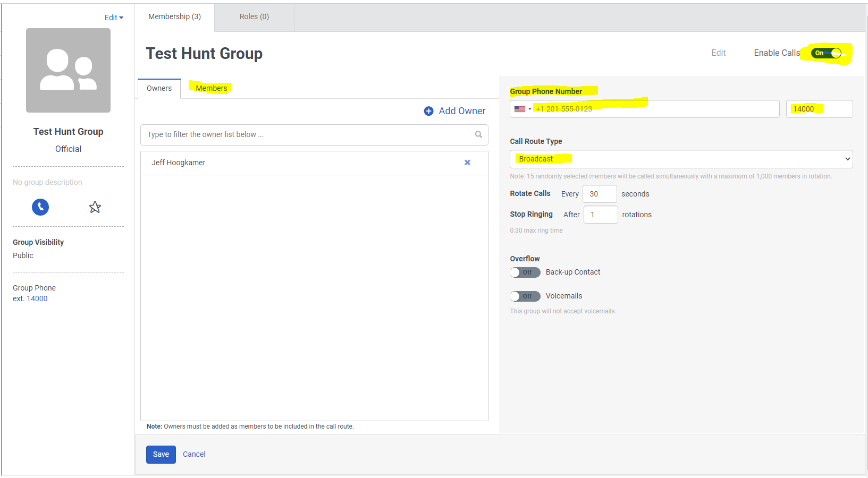Remove Jeff Hoogkamer using the X icon

467,163
